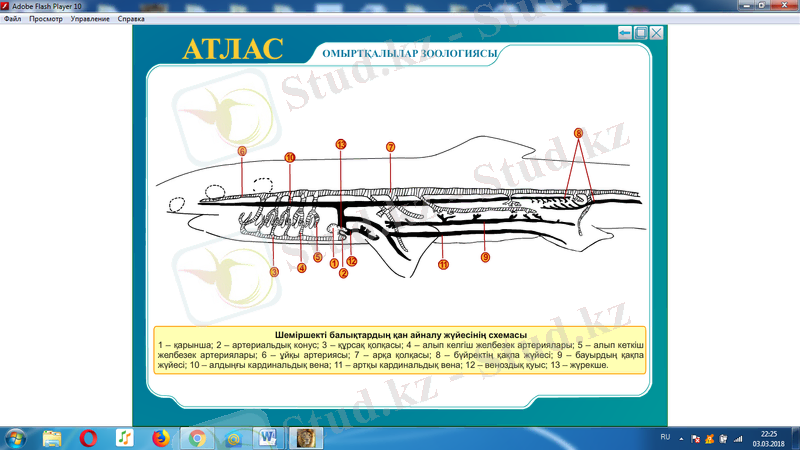This screenshot has height=450, width=800.
Task: Select diagram marker number 5
Action: pos(317,257)
